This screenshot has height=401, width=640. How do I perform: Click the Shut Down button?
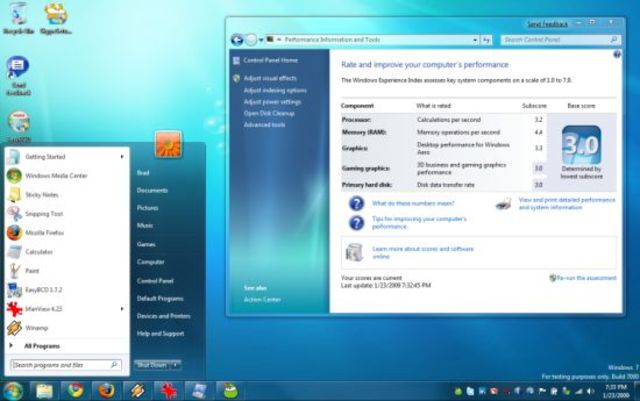point(151,365)
